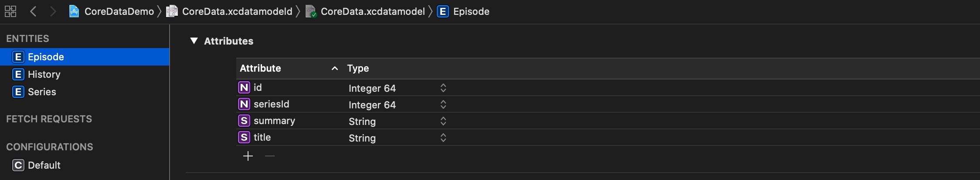
Task: Click the Type column header
Action: pos(358,68)
